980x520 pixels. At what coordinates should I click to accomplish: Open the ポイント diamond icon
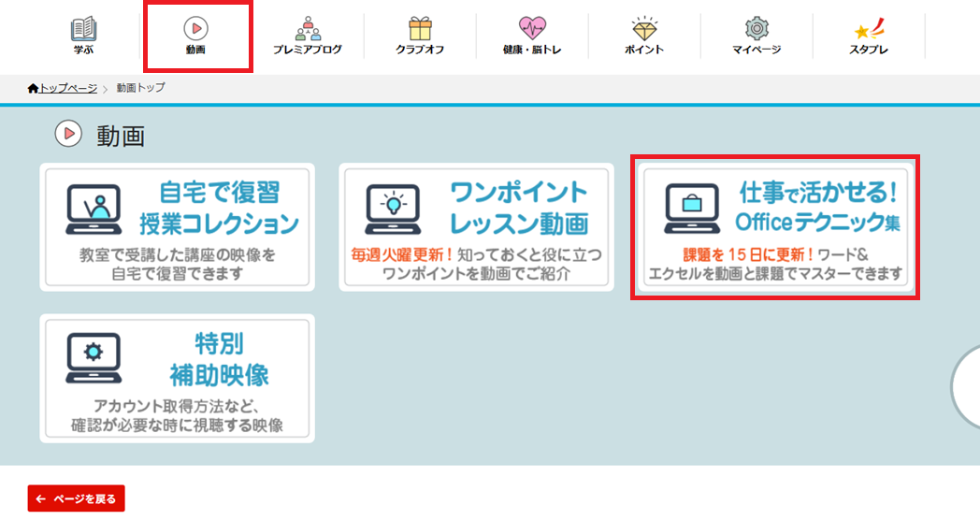pyautogui.click(x=644, y=28)
